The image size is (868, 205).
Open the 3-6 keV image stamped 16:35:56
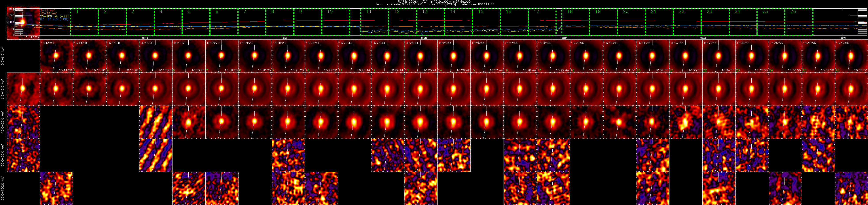click(785, 56)
